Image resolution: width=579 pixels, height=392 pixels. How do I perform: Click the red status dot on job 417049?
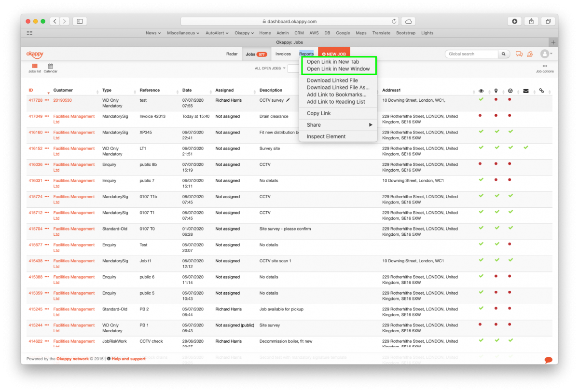tap(481, 116)
